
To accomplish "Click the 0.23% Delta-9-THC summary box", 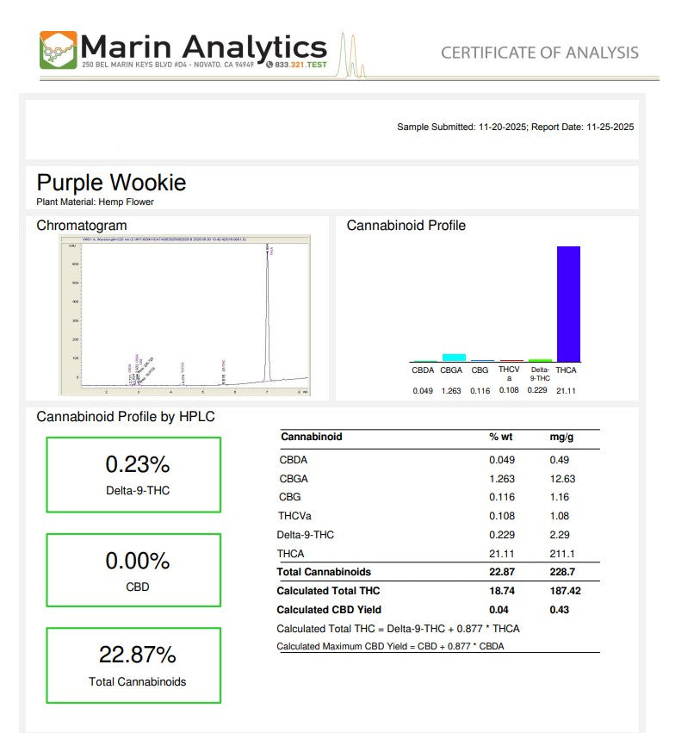I will pos(133,475).
